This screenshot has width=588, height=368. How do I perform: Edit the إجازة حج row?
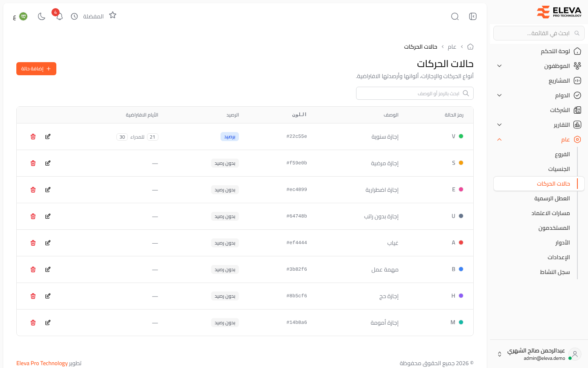tap(48, 296)
